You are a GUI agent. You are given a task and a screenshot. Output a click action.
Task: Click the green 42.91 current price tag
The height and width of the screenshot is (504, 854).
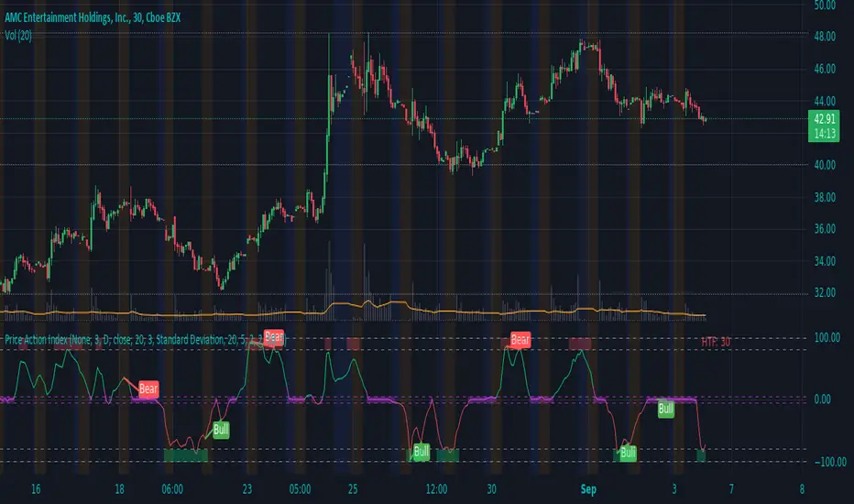(x=824, y=126)
